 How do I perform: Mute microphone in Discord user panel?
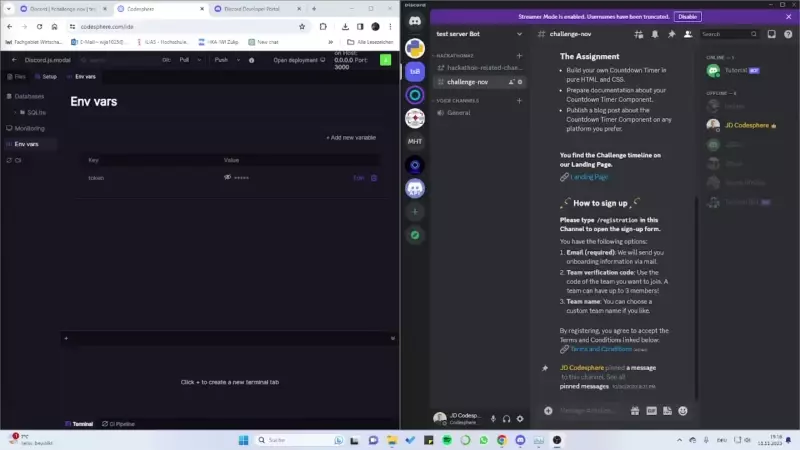tap(493, 419)
